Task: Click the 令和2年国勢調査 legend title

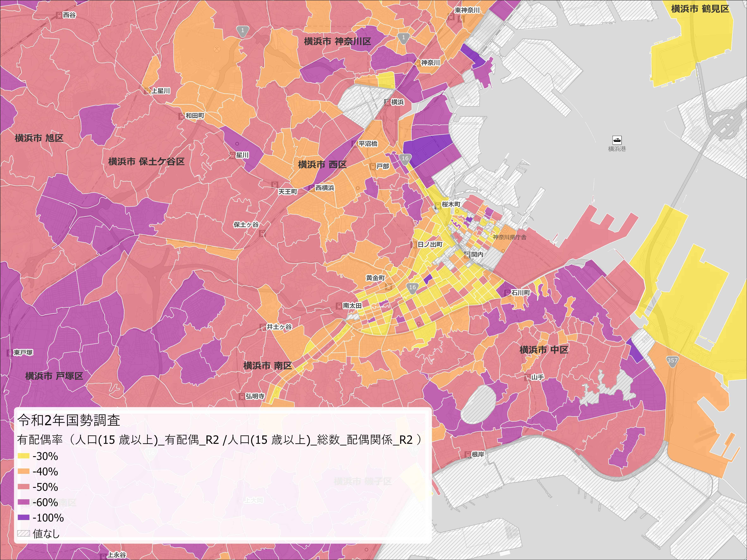Action: click(69, 420)
